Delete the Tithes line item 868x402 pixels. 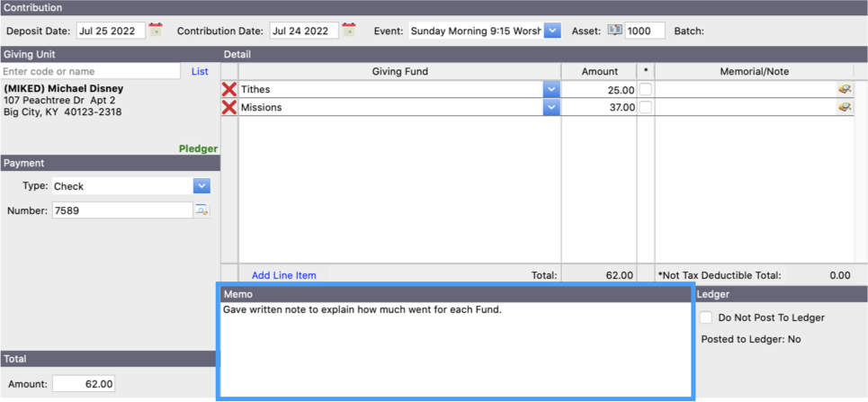coord(229,90)
